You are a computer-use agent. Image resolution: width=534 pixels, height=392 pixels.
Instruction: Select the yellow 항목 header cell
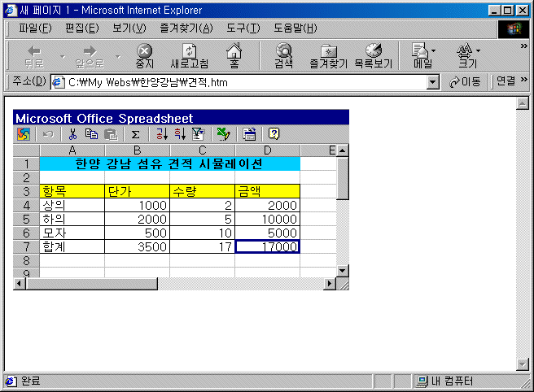coord(72,191)
